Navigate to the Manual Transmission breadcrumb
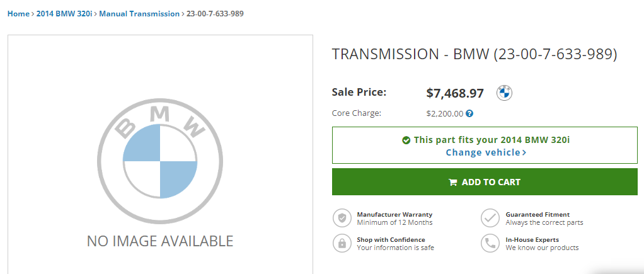 click(139, 13)
